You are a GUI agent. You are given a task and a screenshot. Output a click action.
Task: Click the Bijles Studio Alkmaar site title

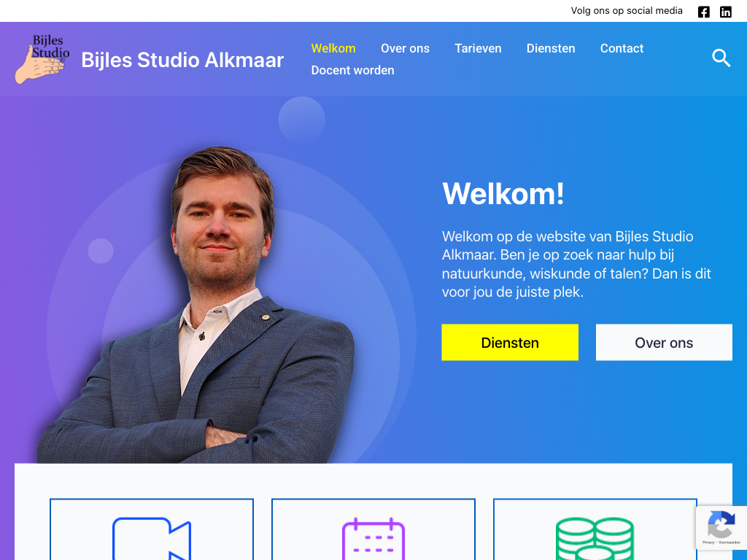coord(182,60)
